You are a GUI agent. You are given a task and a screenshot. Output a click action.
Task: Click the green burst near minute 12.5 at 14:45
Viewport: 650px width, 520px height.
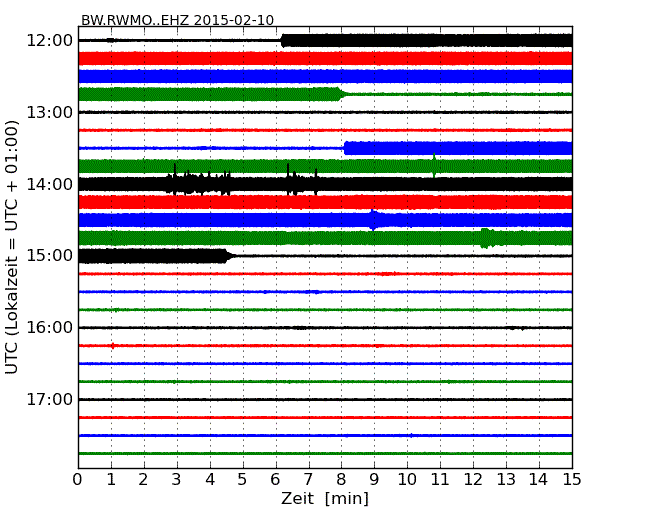tap(487, 238)
